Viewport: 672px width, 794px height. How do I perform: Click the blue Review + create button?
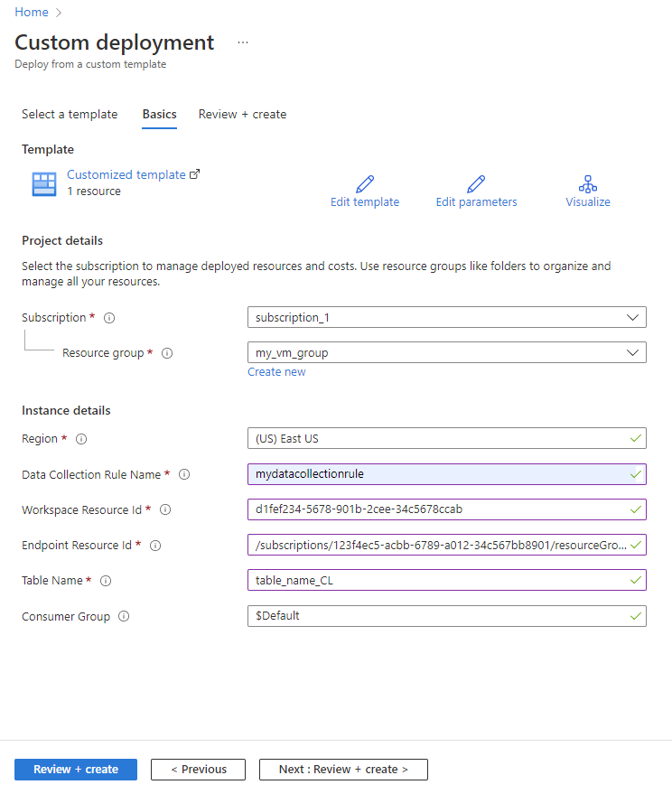click(76, 770)
